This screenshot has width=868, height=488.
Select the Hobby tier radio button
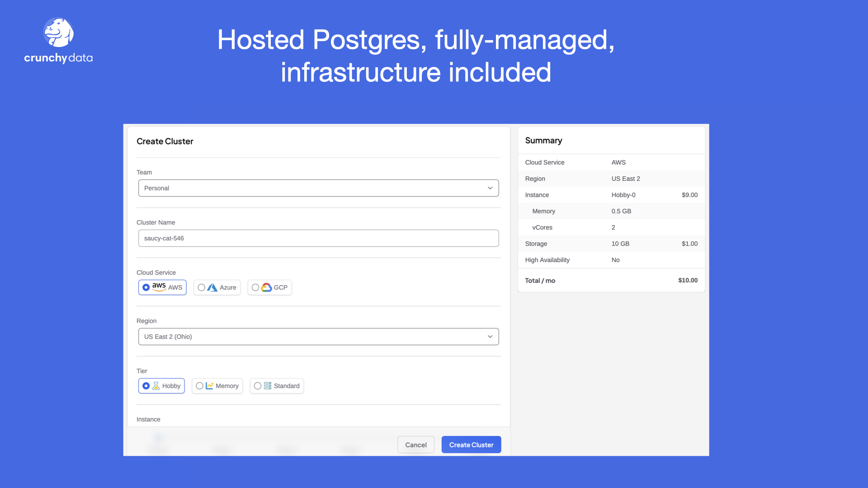[x=146, y=386]
